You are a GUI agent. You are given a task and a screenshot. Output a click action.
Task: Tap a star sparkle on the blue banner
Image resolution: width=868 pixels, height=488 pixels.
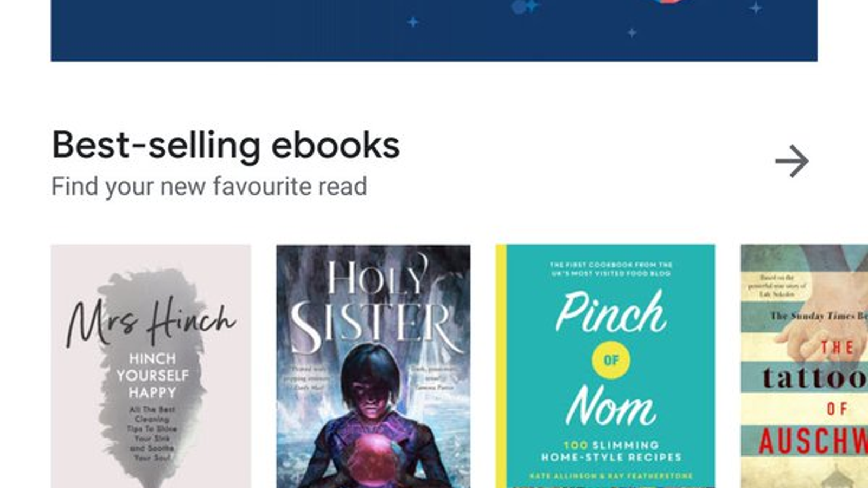[413, 22]
